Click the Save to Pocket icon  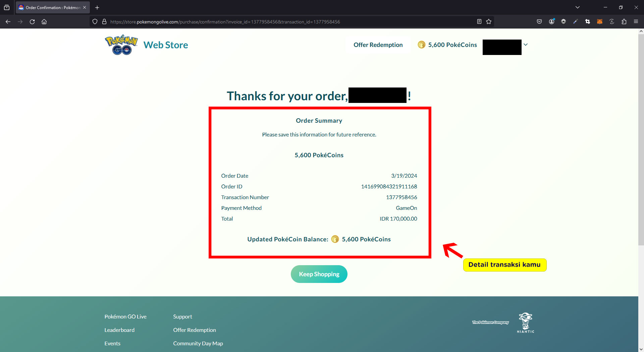point(539,22)
